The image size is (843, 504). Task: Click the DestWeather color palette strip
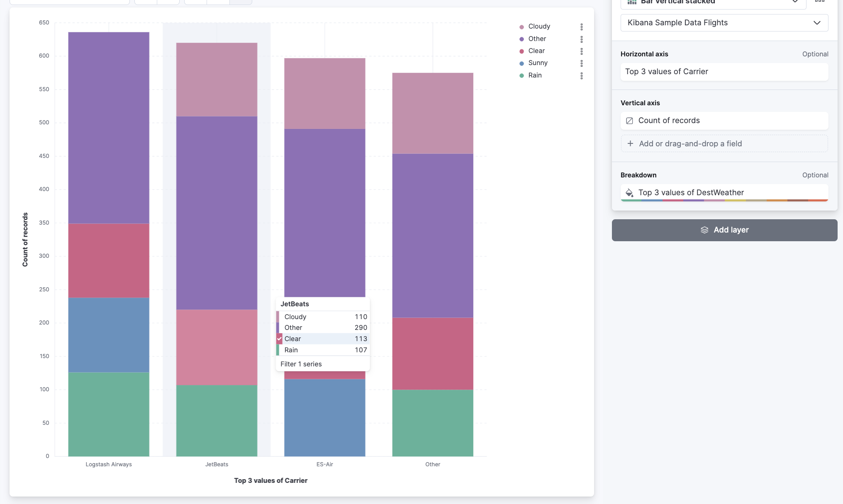[724, 200]
